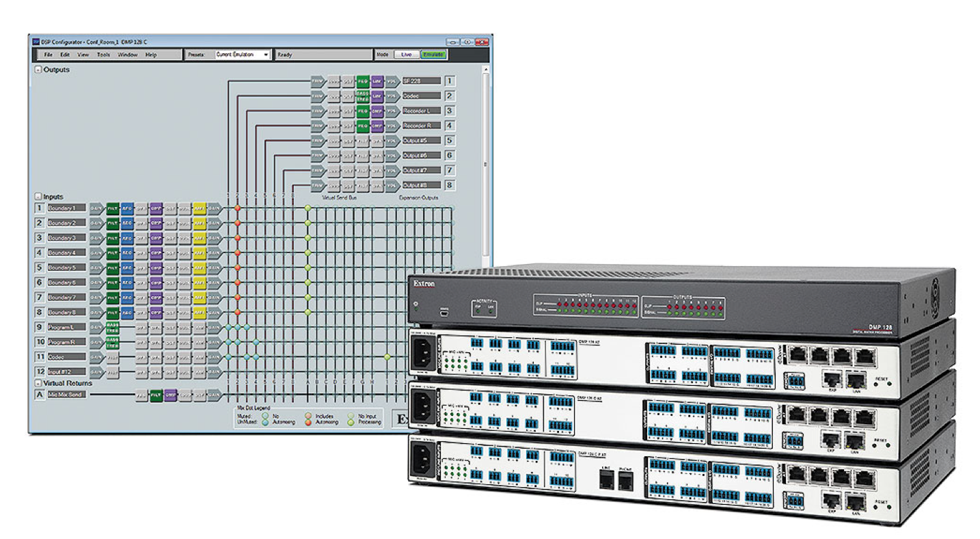
Task: Select the SF 228 output name field
Action: click(x=422, y=81)
